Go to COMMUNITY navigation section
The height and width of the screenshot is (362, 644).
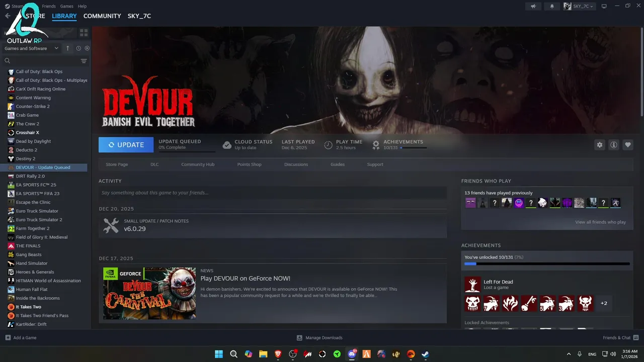(102, 16)
